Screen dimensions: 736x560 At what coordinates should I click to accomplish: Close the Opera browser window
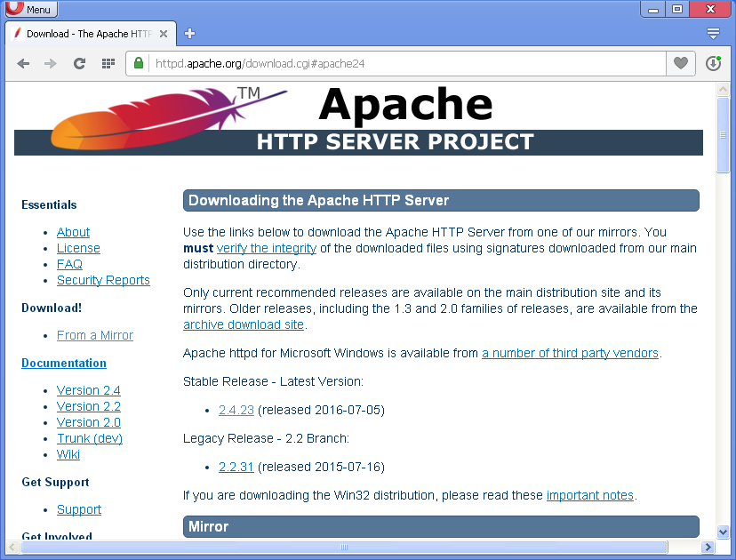tap(710, 9)
